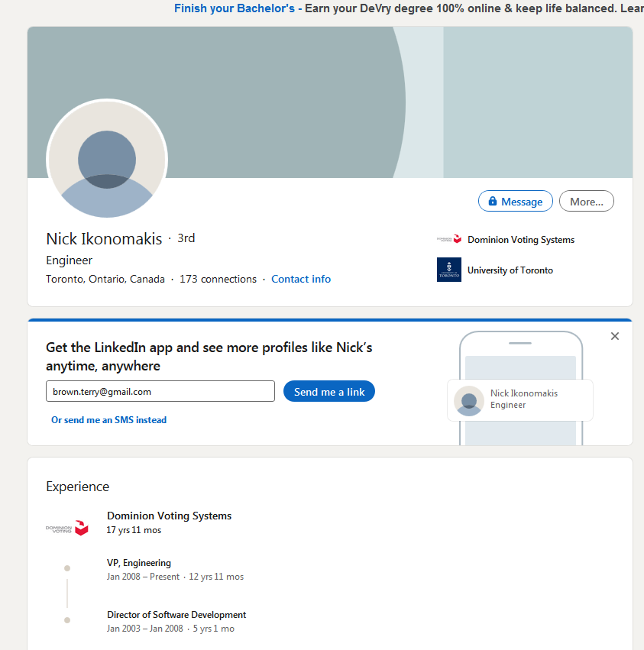Dismiss the LinkedIn app promo with X
This screenshot has height=650, width=644.
(x=614, y=336)
